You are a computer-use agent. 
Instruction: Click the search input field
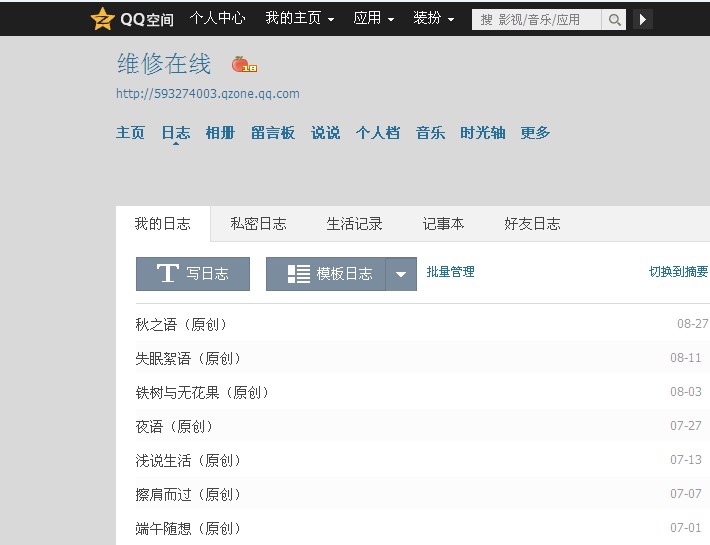pyautogui.click(x=537, y=19)
